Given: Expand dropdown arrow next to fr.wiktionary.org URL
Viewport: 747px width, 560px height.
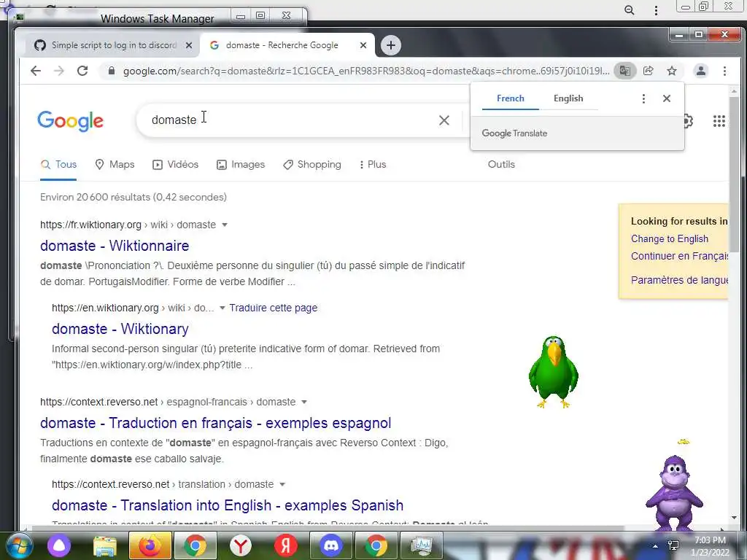Looking at the screenshot, I should [x=225, y=225].
